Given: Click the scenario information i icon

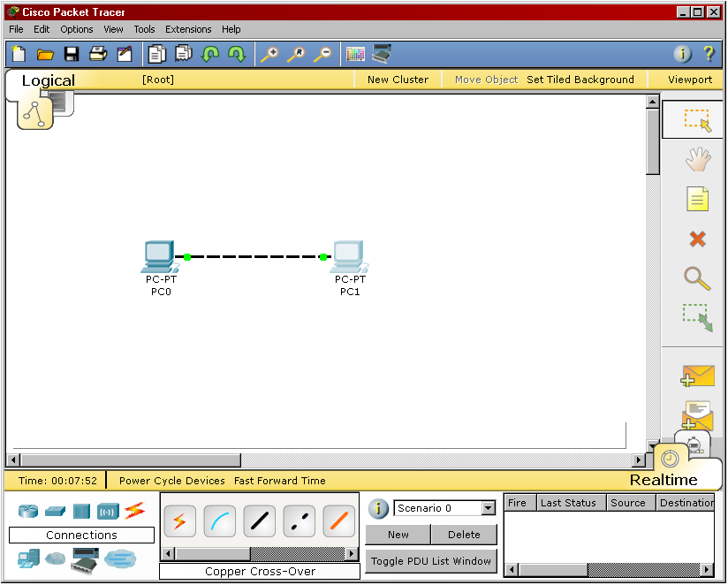Looking at the screenshot, I should 378,509.
